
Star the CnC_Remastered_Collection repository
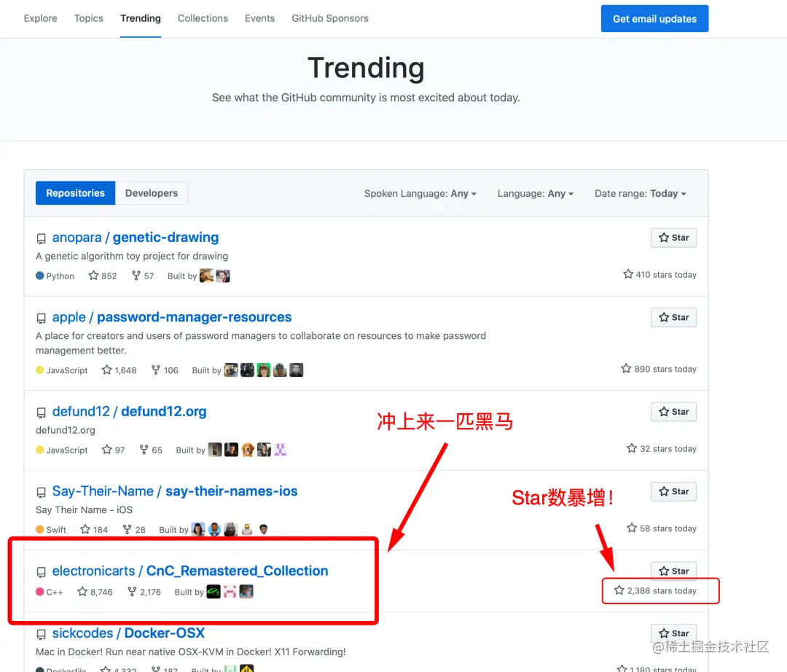pos(673,571)
